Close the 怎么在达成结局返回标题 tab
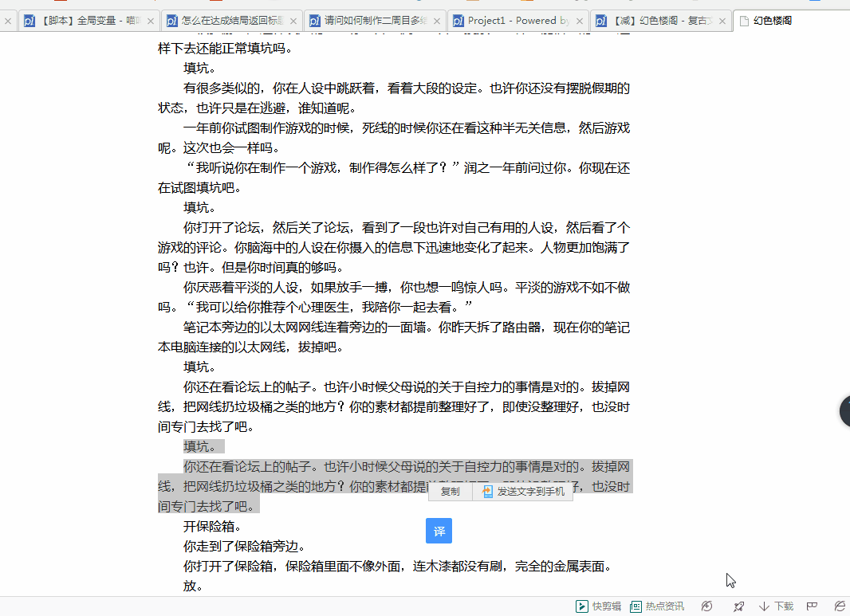 (x=293, y=22)
